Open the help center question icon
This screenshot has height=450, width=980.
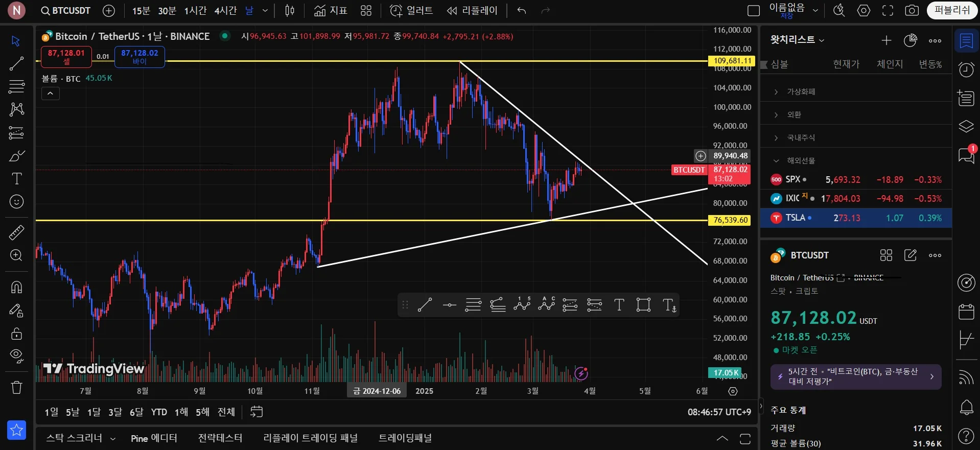tap(966, 436)
